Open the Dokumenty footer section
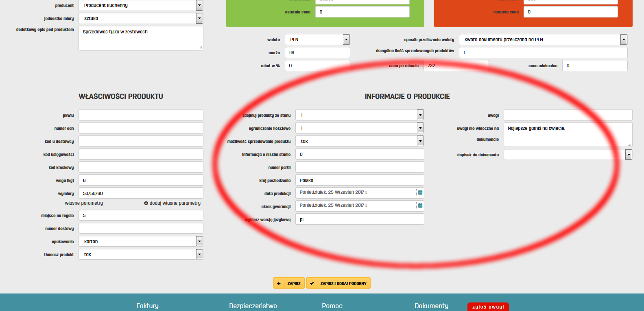The height and width of the screenshot is (311, 644). coord(431,306)
